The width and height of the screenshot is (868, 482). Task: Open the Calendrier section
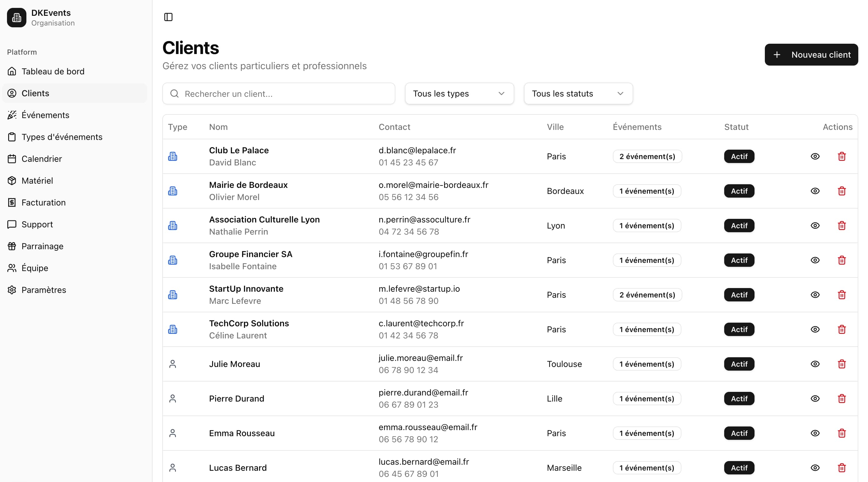tap(42, 158)
